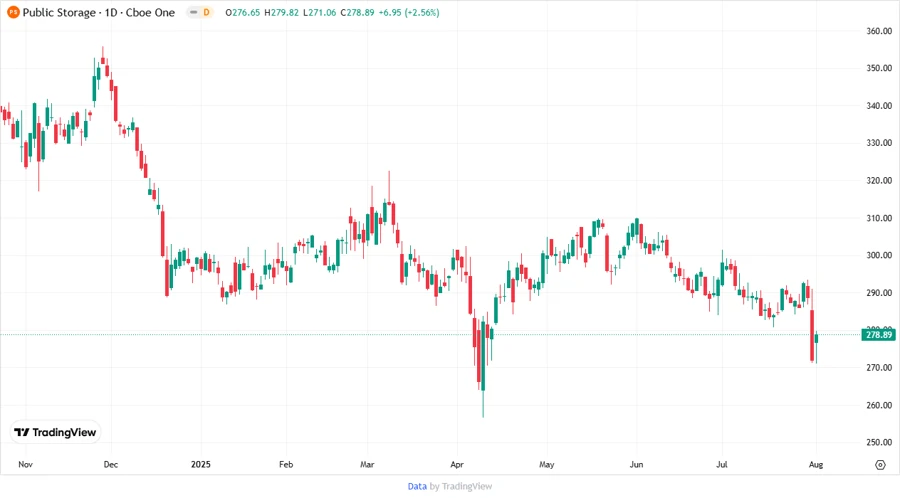Click the Jun time axis label
Viewport: 900px width, 498px height.
point(636,464)
